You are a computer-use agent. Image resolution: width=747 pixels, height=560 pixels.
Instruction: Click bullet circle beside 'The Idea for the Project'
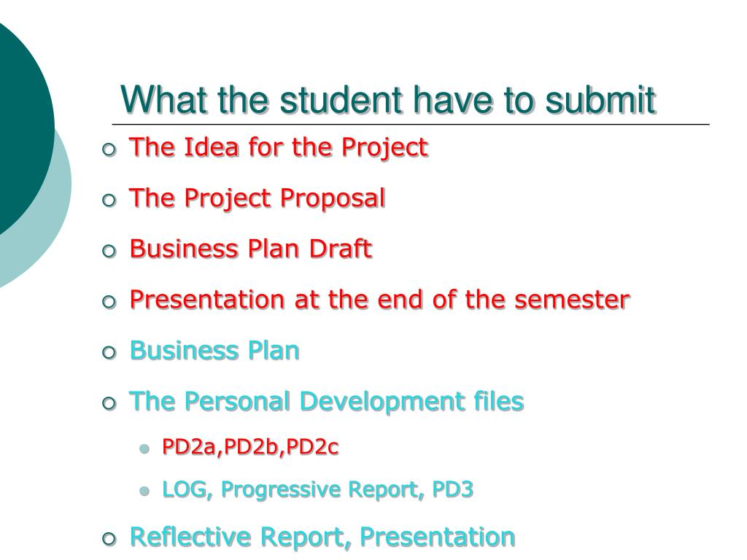[109, 150]
